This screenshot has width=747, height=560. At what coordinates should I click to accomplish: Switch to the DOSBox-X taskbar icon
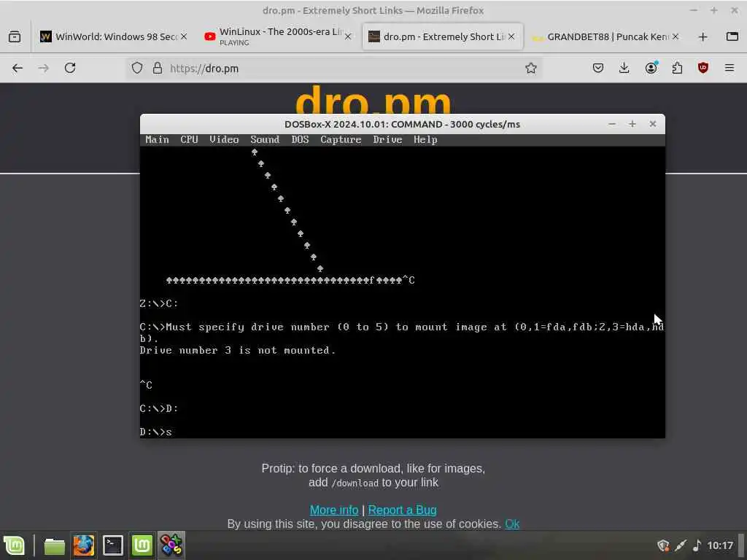click(x=171, y=545)
